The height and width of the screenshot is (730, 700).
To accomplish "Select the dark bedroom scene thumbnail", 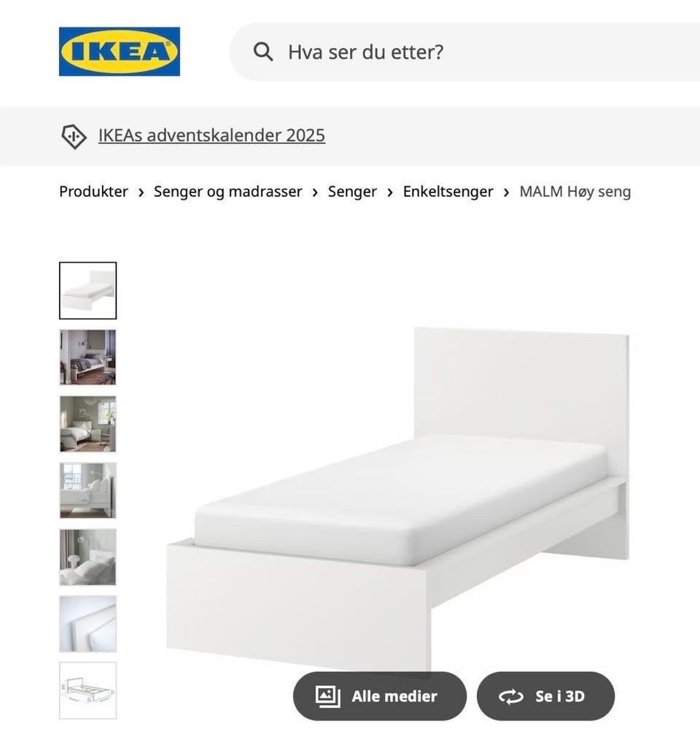I will 88,357.
